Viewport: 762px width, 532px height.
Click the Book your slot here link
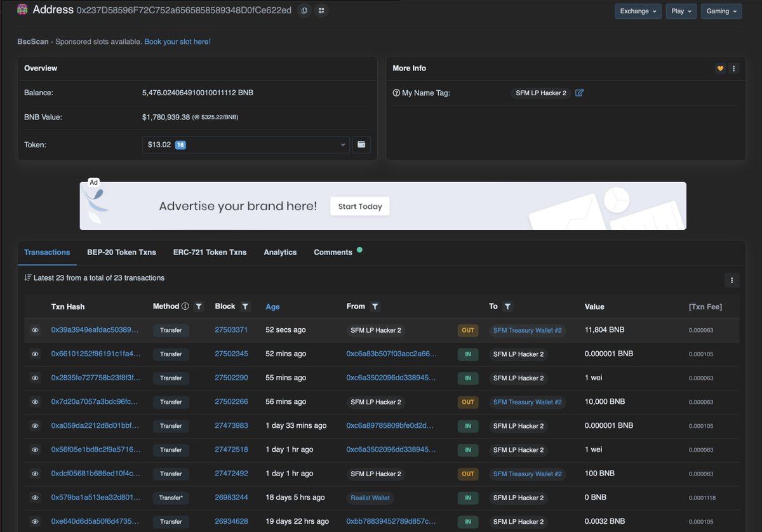(x=177, y=41)
